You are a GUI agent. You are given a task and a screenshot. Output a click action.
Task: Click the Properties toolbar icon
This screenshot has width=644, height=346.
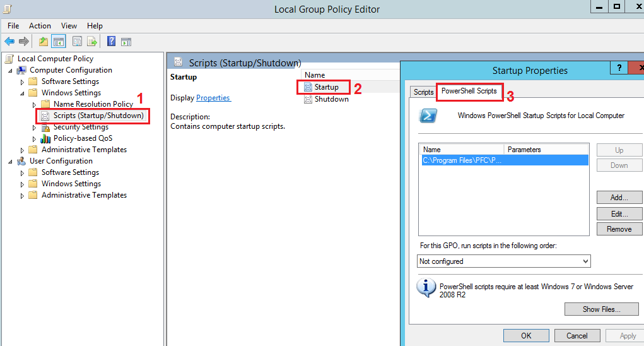click(x=77, y=42)
